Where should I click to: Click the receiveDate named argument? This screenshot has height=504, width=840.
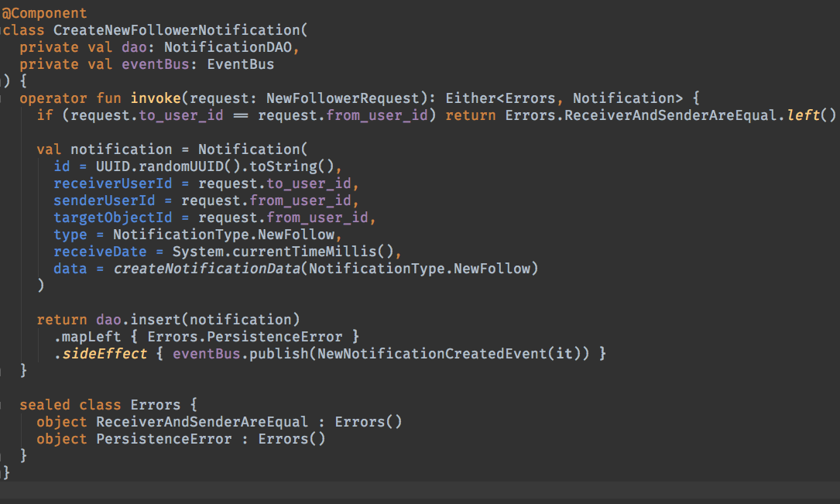[100, 252]
